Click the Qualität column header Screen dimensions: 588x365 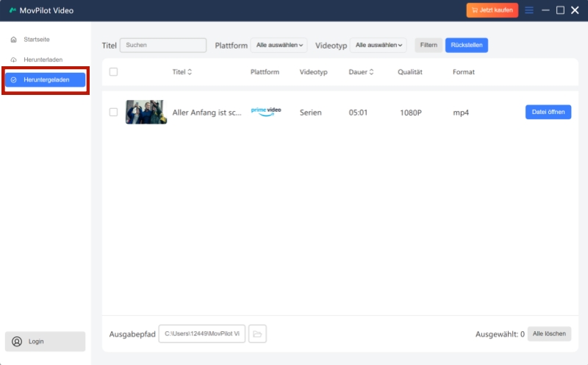(x=410, y=71)
